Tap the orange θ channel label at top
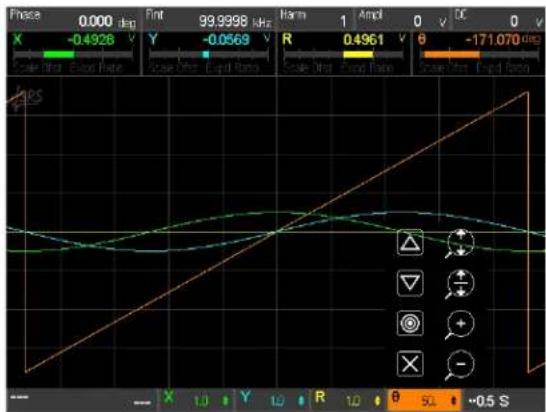 [x=421, y=39]
